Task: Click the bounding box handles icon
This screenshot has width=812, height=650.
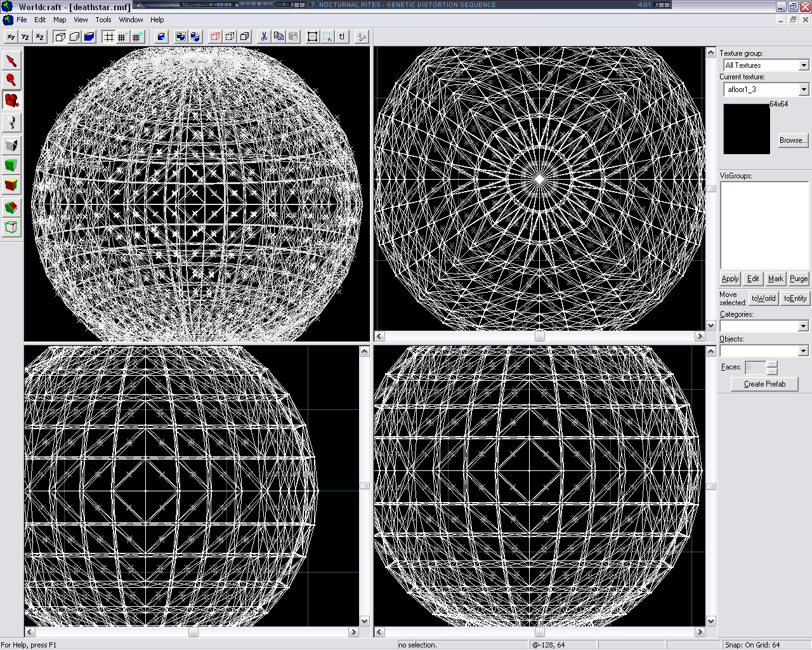Action: pos(312,37)
